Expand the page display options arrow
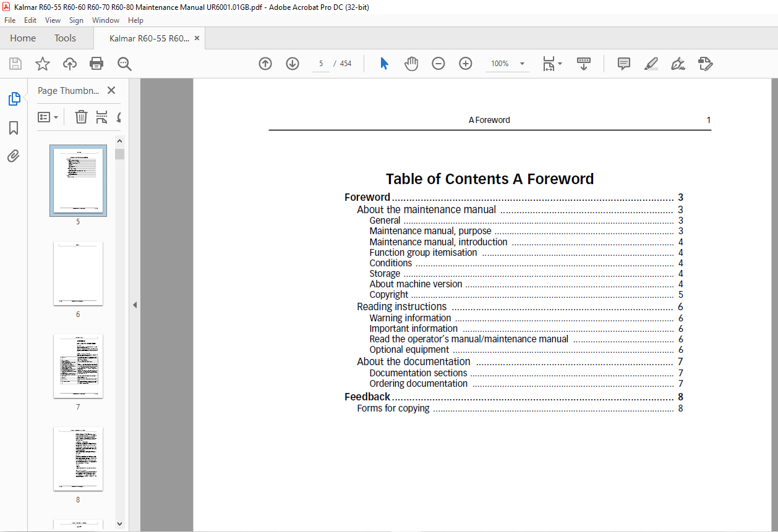778x532 pixels. pos(560,64)
